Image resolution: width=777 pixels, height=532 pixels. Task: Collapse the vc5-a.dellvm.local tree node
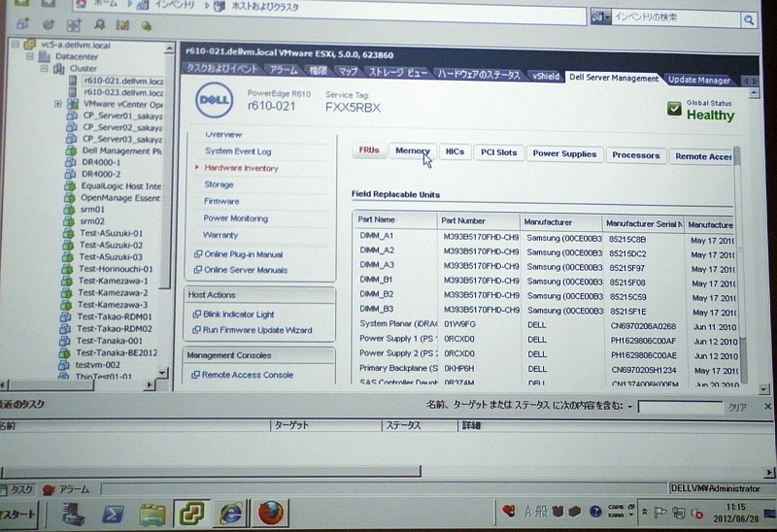point(16,45)
